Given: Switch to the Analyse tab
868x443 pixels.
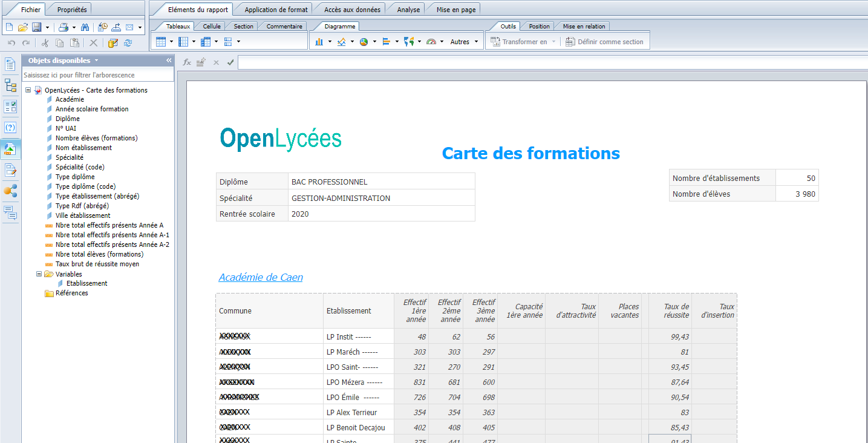Looking at the screenshot, I should [x=408, y=10].
